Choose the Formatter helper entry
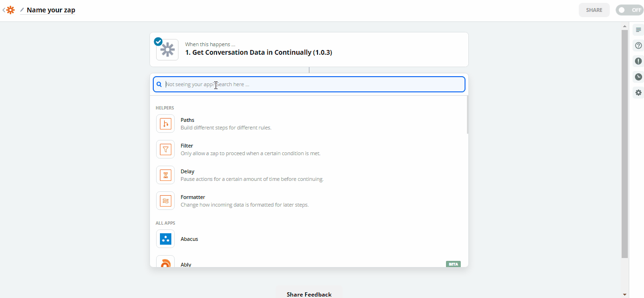 pyautogui.click(x=309, y=201)
